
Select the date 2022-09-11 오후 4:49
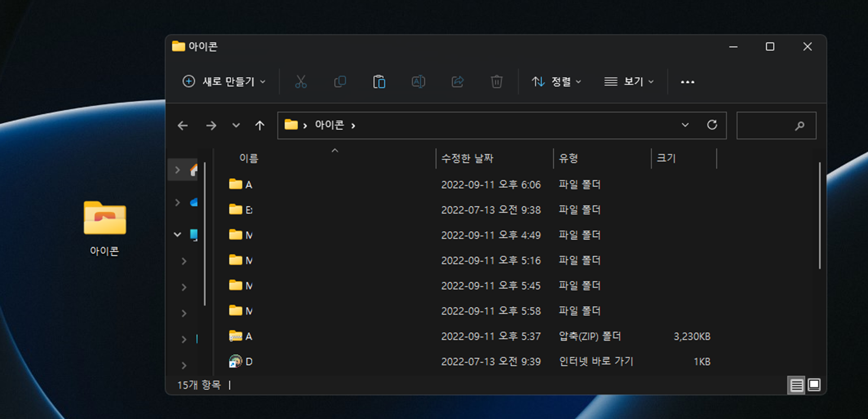coord(491,235)
